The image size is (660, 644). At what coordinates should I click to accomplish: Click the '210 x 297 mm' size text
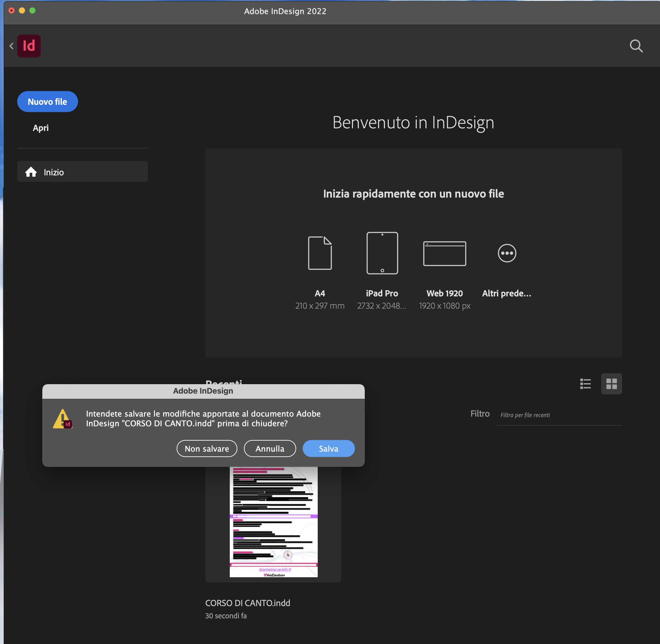pos(320,306)
